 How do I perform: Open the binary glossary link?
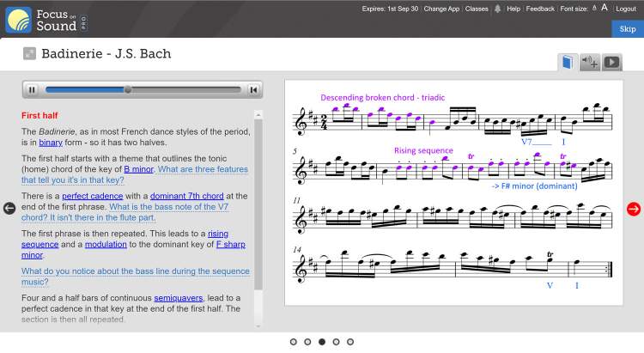pos(51,143)
